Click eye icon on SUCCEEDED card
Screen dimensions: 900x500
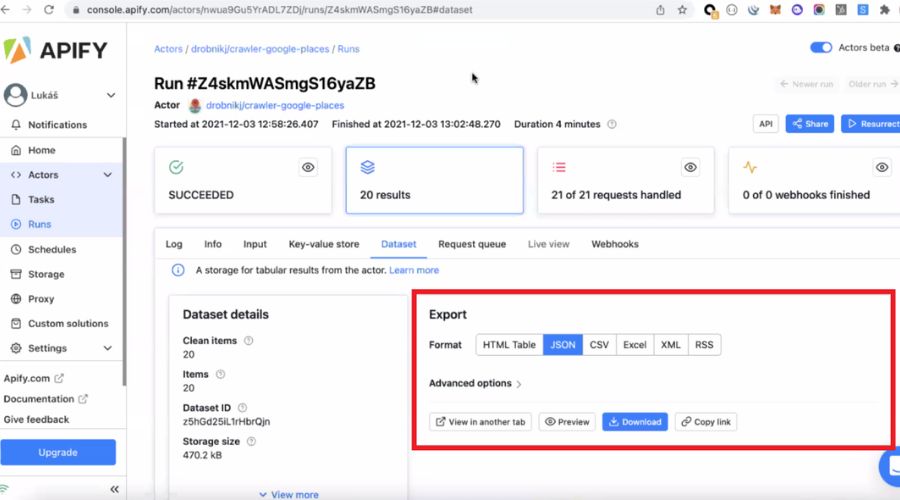[308, 167]
